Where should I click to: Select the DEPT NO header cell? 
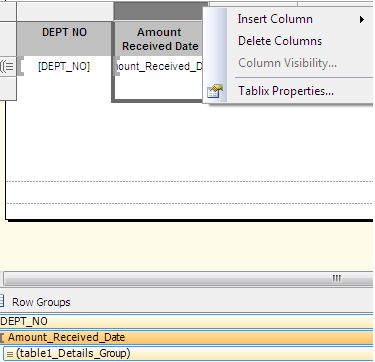[x=64, y=38]
